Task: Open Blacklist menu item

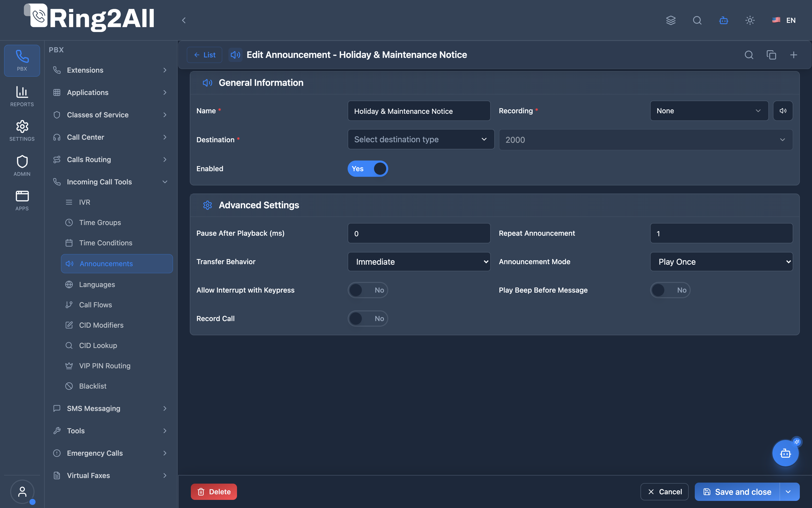Action: click(x=117, y=386)
